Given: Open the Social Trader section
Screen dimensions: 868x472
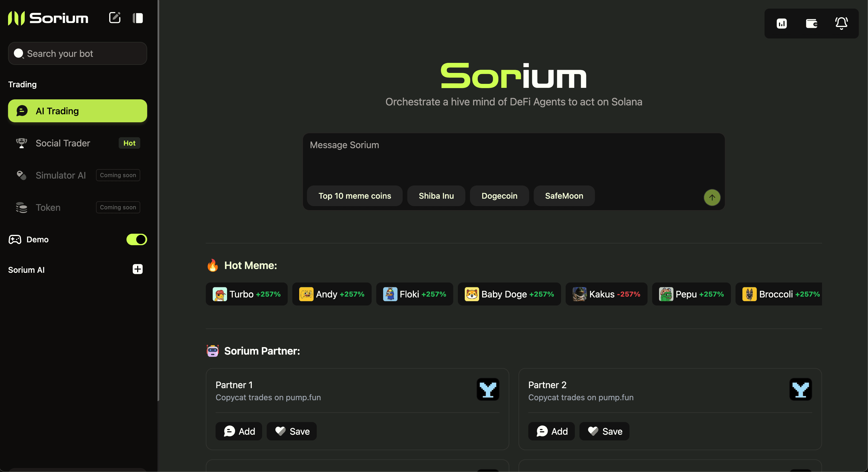Looking at the screenshot, I should 63,143.
